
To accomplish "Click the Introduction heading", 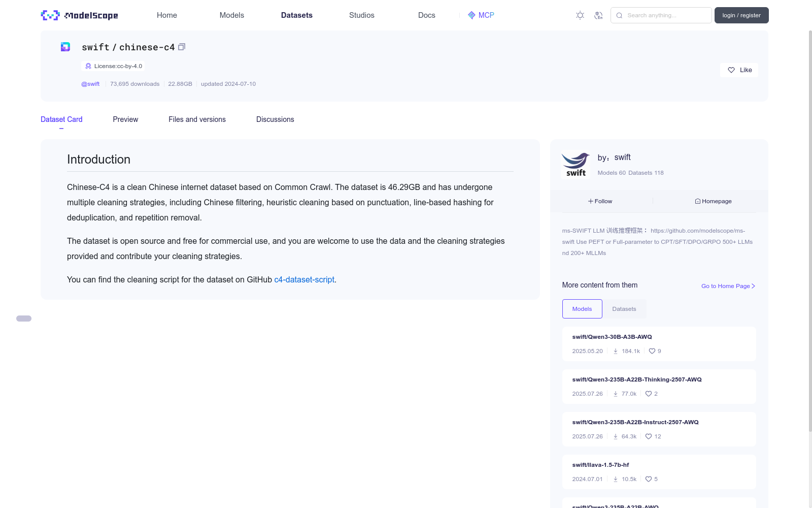I will 98,160.
